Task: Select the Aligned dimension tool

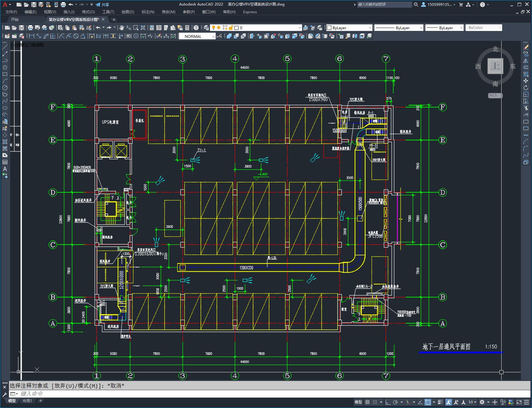Action: click(39, 36)
